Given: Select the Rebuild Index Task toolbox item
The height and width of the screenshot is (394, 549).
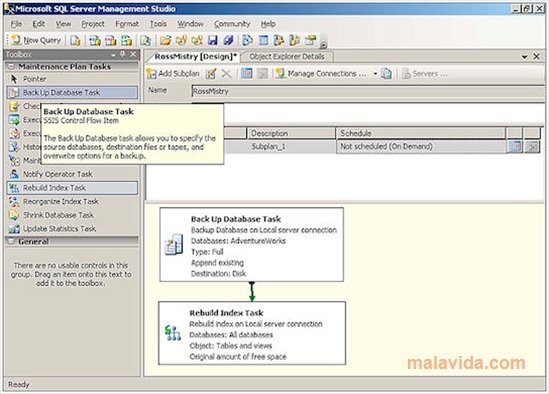Looking at the screenshot, I should coord(72,188).
